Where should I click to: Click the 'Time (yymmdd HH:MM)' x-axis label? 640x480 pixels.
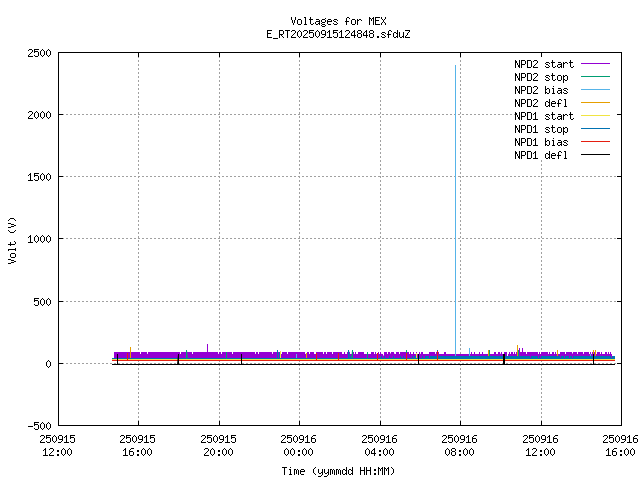(337, 470)
